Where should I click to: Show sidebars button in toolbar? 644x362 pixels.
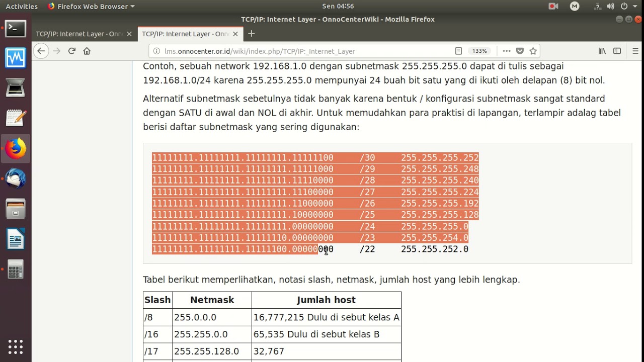click(617, 51)
